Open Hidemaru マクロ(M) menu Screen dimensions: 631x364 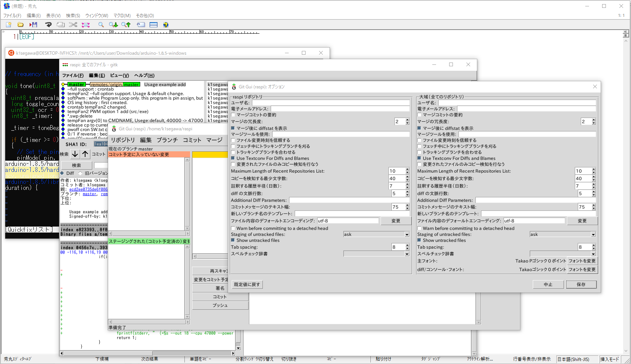point(122,16)
